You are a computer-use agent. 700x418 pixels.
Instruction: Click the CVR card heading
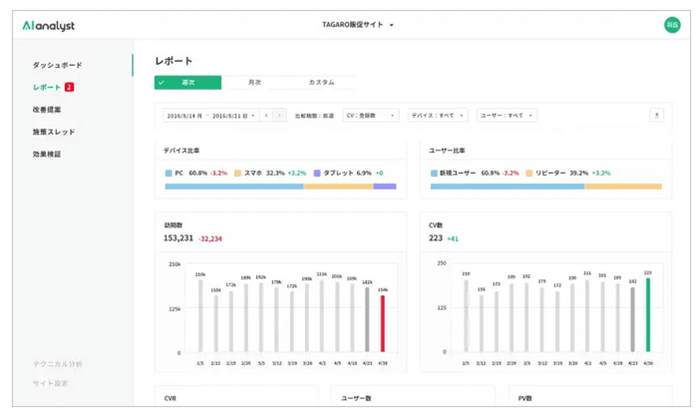pos(170,398)
